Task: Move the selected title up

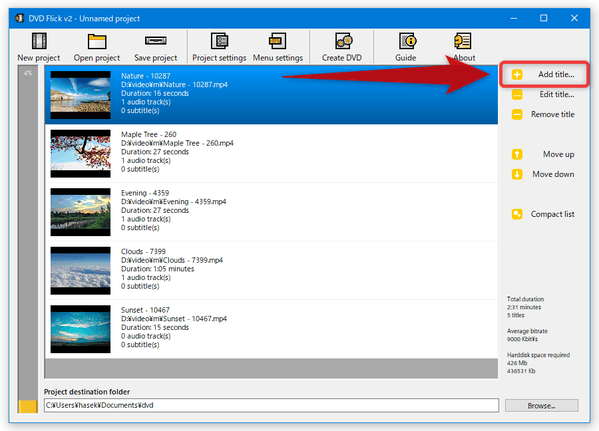Action: pyautogui.click(x=543, y=154)
